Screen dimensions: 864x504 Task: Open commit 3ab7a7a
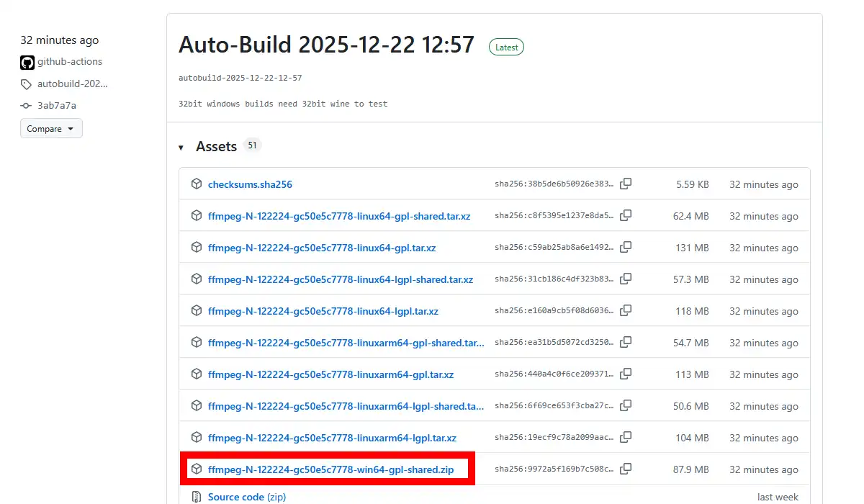(x=56, y=106)
